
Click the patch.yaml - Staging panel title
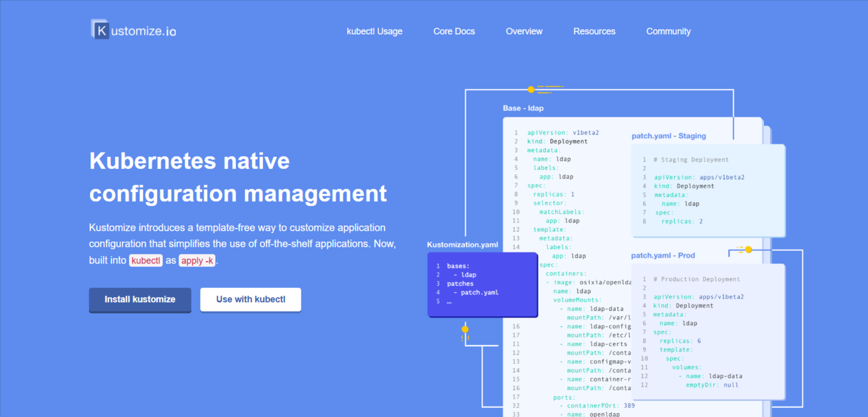668,136
